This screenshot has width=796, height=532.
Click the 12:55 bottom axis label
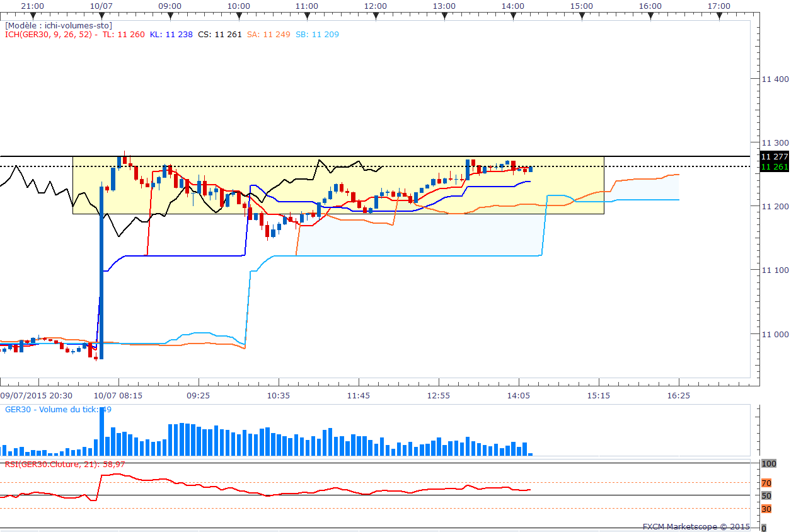[439, 395]
